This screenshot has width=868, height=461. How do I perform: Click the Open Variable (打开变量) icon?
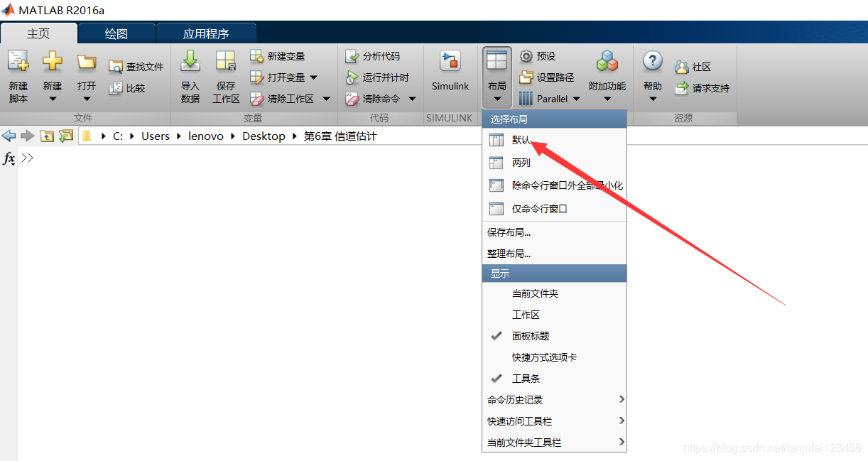[x=257, y=77]
